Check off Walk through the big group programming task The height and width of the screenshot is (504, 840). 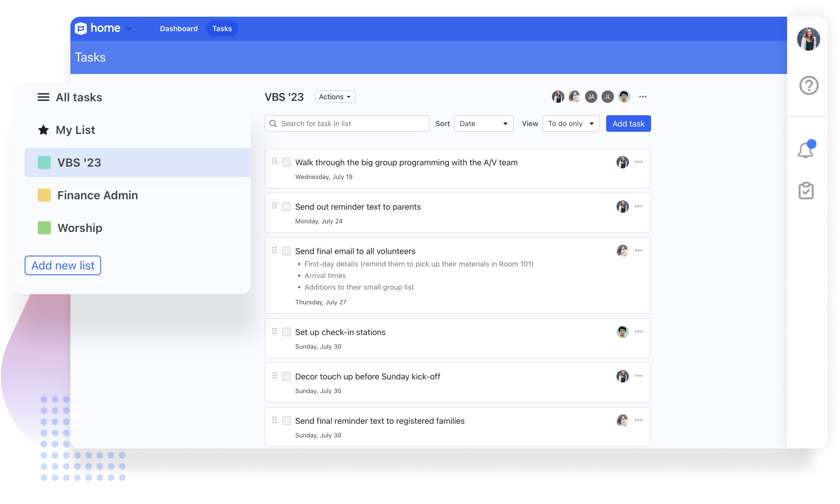[286, 162]
